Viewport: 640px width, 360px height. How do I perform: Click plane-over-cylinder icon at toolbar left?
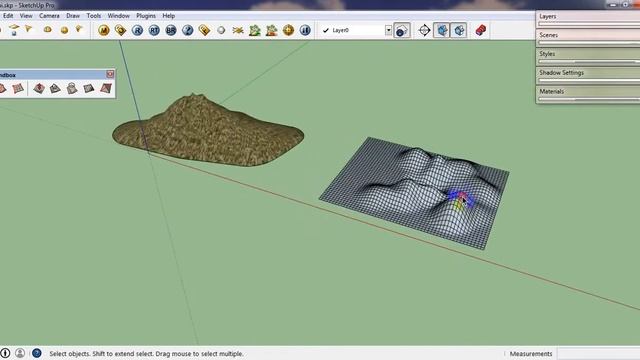pos(13,30)
